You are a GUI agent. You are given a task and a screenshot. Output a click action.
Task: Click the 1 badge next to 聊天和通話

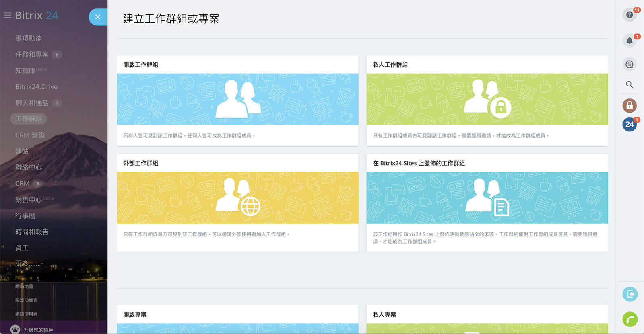pyautogui.click(x=57, y=103)
